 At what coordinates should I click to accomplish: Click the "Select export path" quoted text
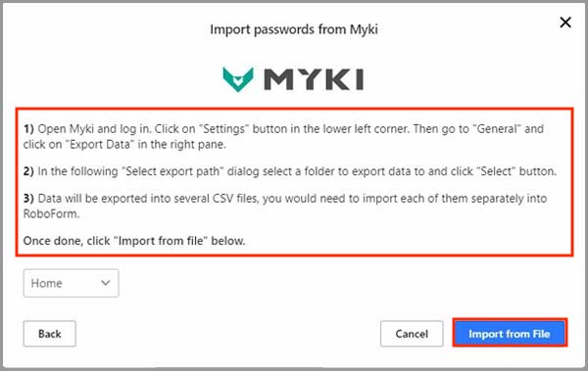click(172, 171)
